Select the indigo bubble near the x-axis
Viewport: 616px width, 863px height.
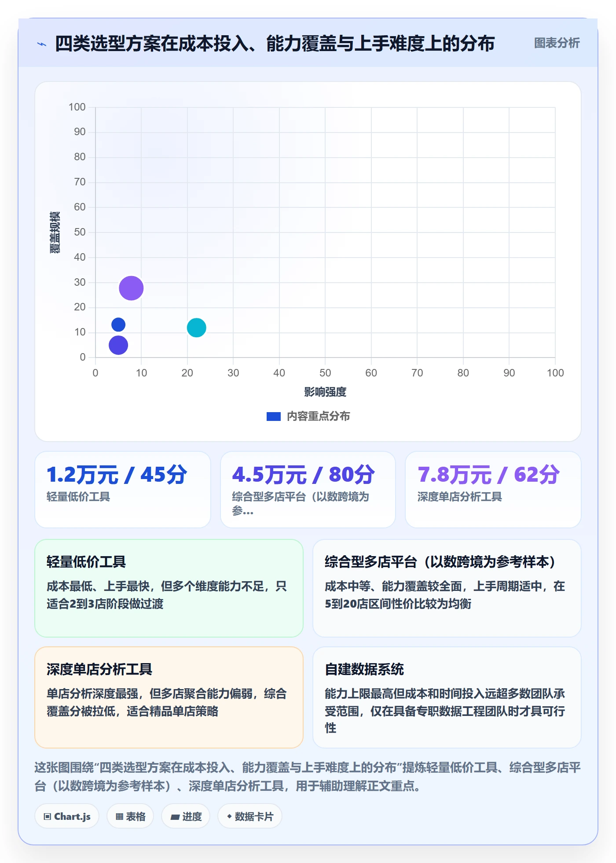(118, 345)
